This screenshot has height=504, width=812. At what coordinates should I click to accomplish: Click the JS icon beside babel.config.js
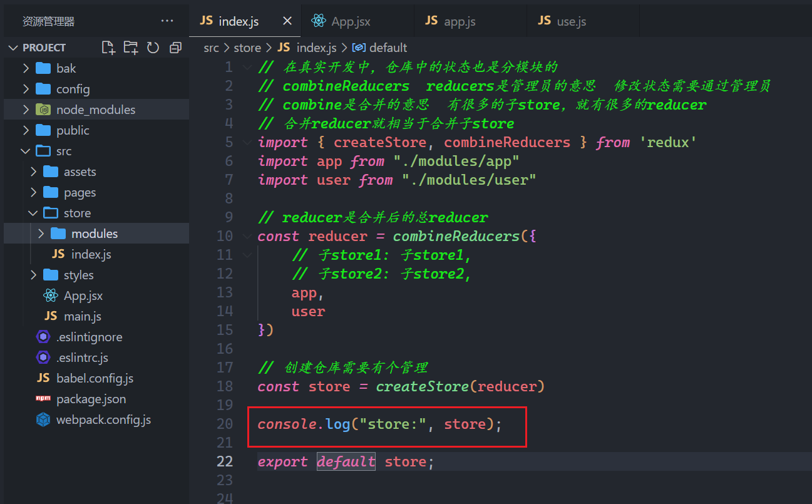[43, 378]
